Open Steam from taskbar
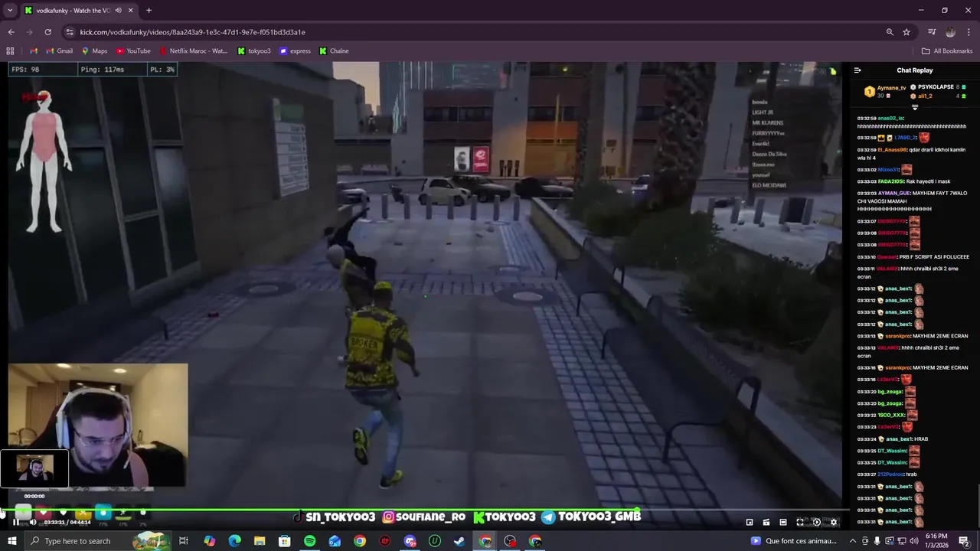This screenshot has width=980, height=551. click(459, 541)
